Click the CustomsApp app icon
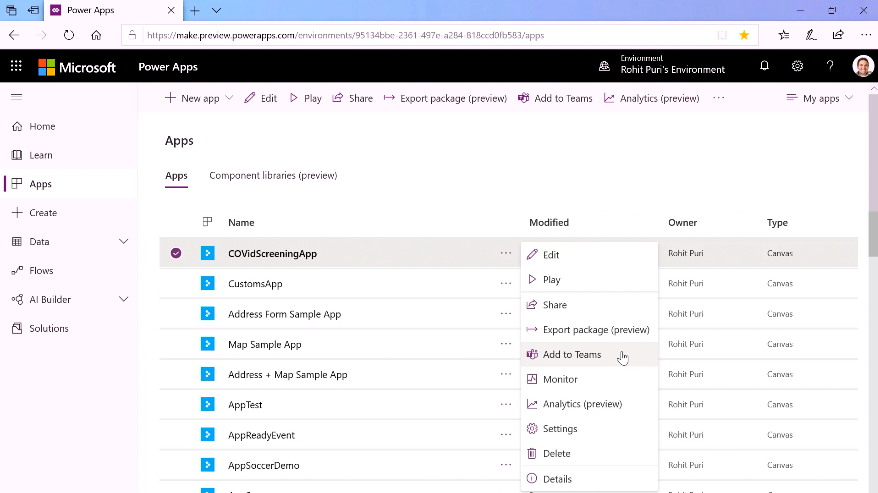Image resolution: width=878 pixels, height=493 pixels. tap(208, 284)
